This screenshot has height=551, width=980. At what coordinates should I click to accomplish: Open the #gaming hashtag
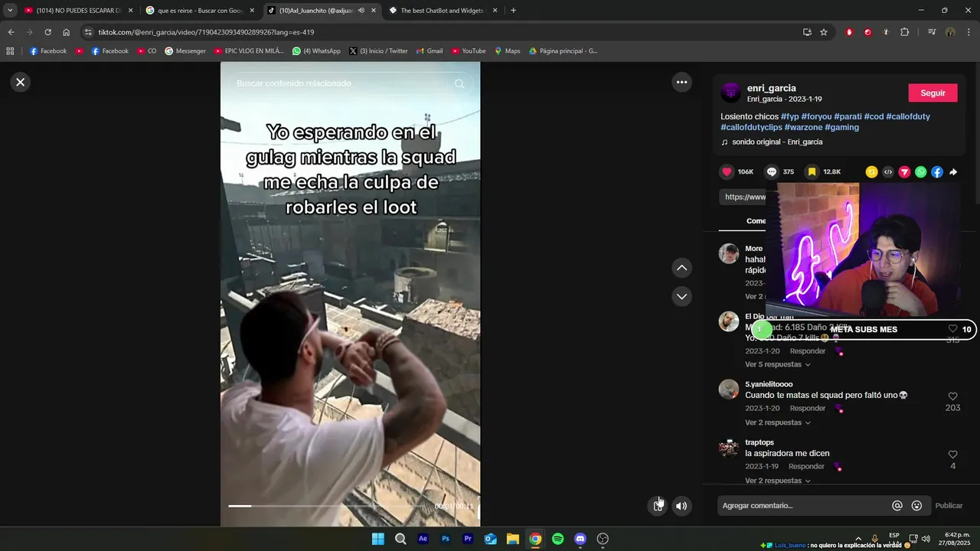tap(841, 127)
